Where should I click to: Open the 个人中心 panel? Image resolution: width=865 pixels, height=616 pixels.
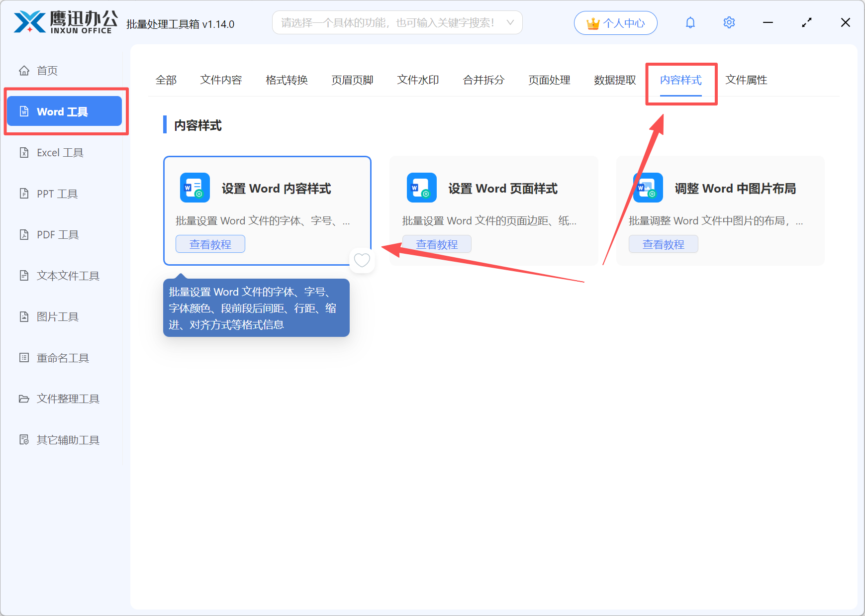[x=615, y=22]
